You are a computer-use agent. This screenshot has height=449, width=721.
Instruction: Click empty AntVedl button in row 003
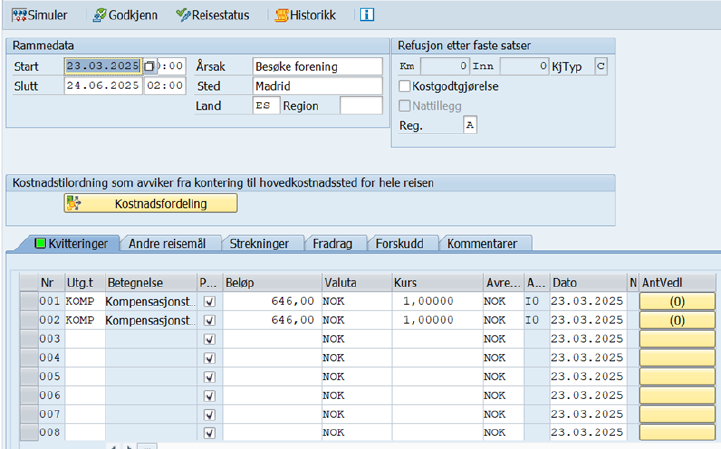[x=677, y=340]
